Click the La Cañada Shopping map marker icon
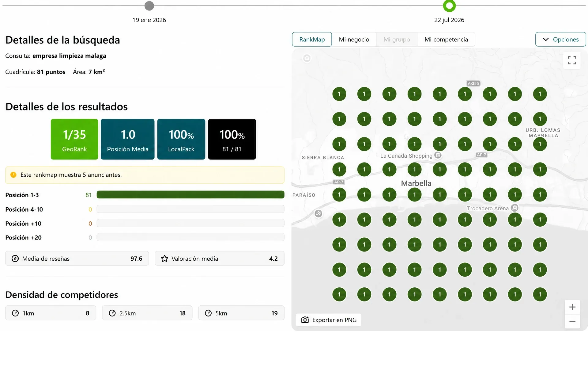The width and height of the screenshot is (588, 368). coord(438,155)
